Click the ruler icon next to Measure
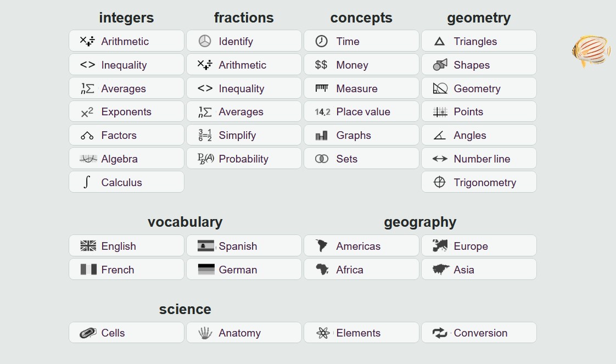Screen dimensions: 616x364 click(x=321, y=88)
